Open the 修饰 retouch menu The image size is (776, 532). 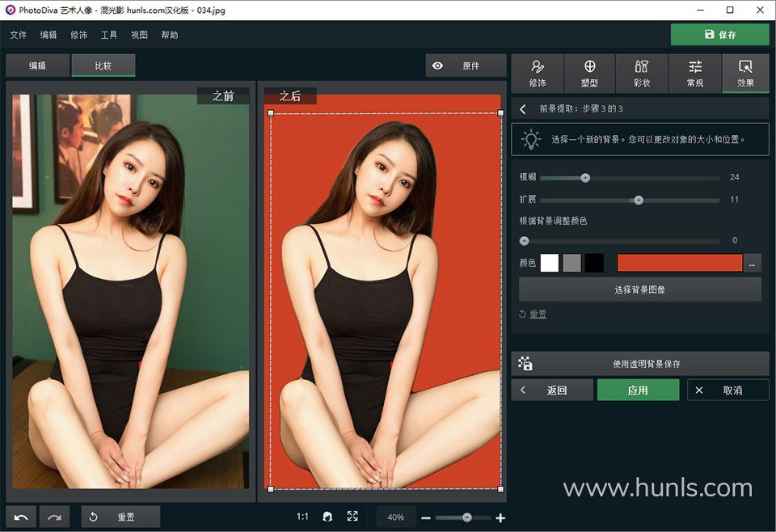coord(78,35)
